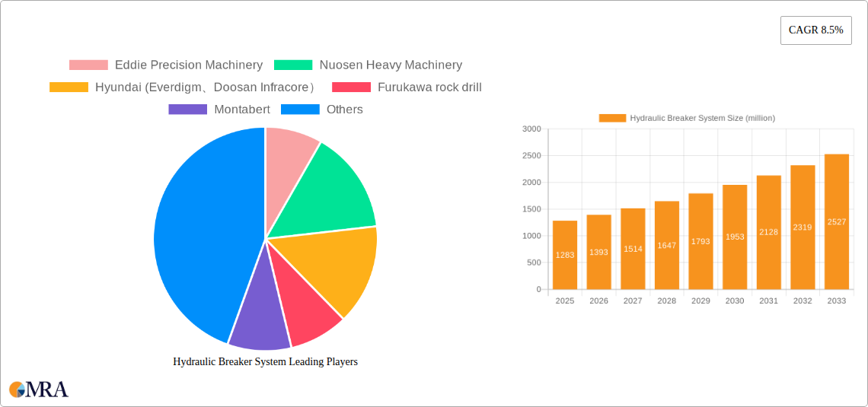Screen dimensions: 868x407
Task: Click the 2032 bar labeled 2319
Action: coord(803,227)
